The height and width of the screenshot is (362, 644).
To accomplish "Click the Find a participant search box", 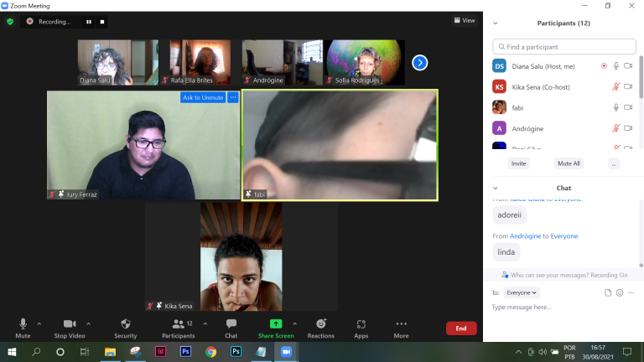I will 564,47.
